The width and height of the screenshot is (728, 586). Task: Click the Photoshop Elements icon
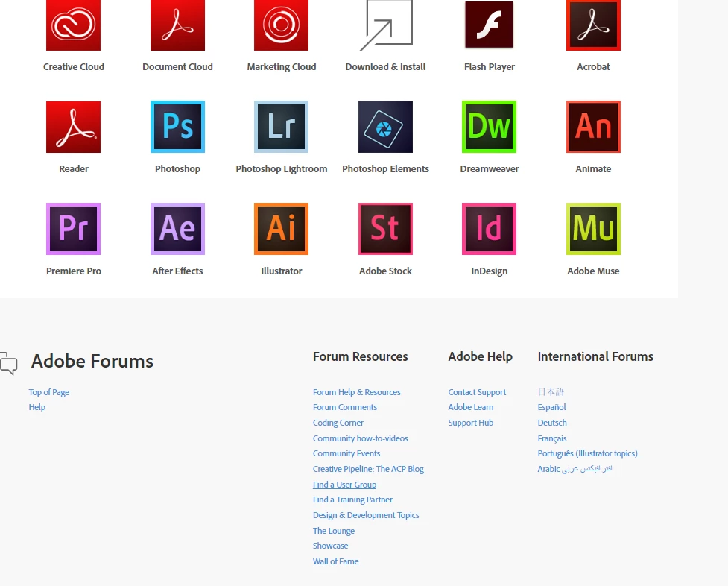click(385, 127)
